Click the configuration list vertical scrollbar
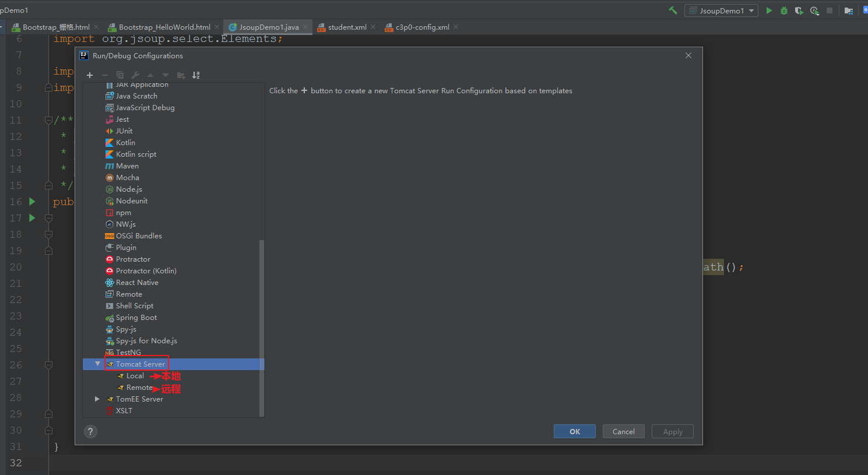 click(x=262, y=326)
